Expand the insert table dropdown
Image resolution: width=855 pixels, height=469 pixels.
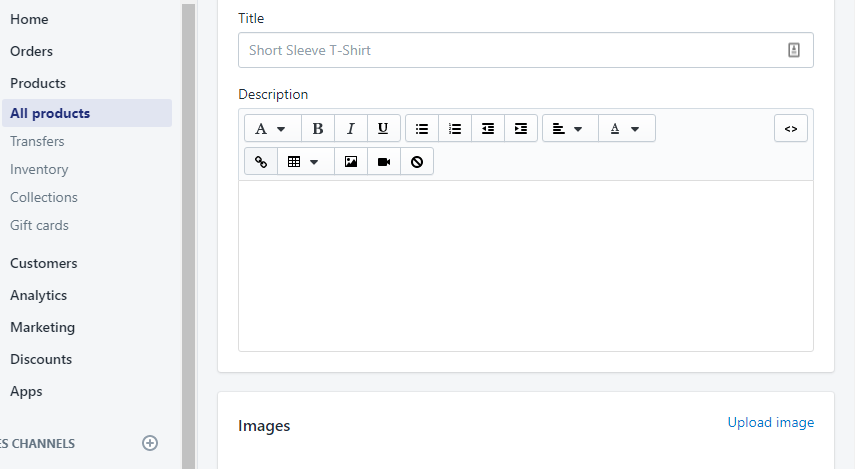pyautogui.click(x=303, y=162)
